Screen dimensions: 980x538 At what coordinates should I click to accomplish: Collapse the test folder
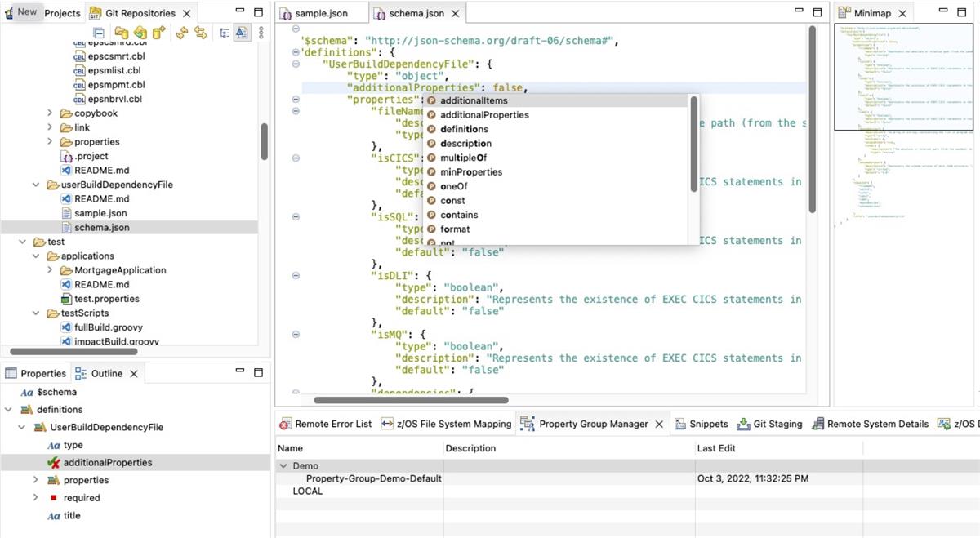click(23, 242)
